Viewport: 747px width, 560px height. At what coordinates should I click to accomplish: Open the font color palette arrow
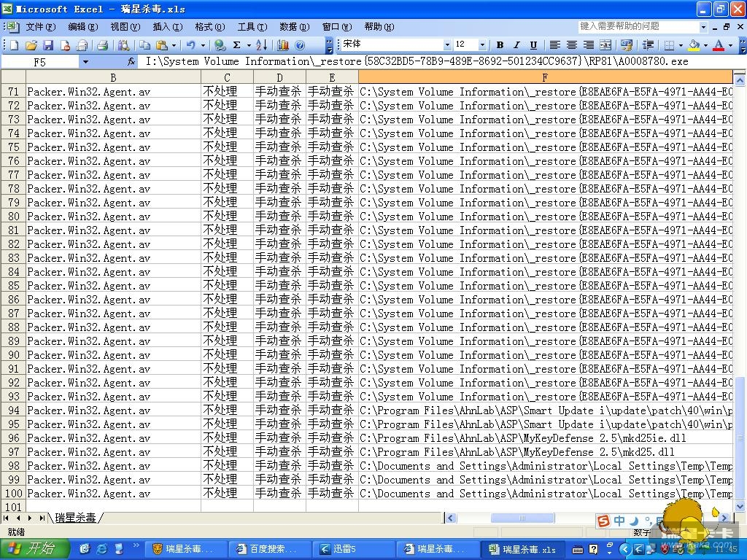click(730, 45)
